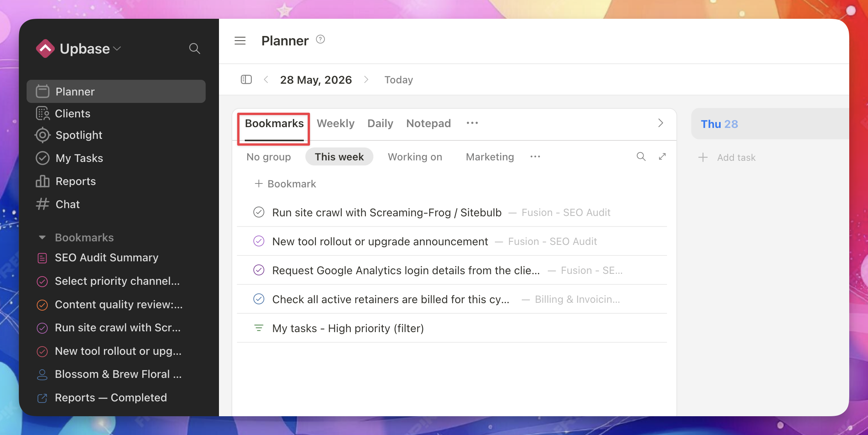Collapse the Bookmarks sidebar section
Viewport: 868px width, 435px height.
(x=42, y=237)
